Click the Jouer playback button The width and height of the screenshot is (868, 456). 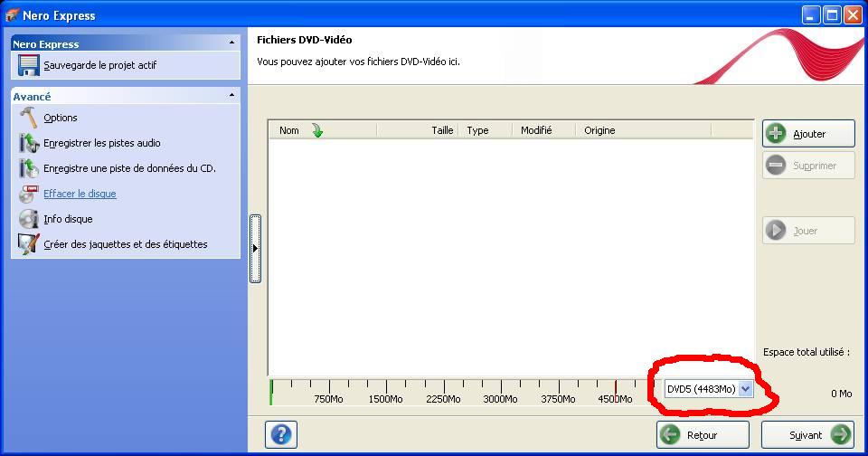(808, 231)
